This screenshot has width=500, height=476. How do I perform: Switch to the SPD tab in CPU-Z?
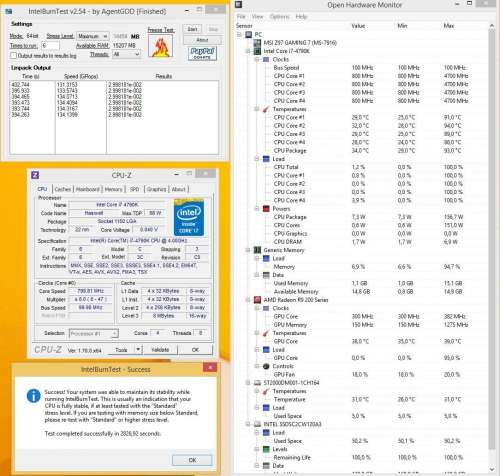[134, 189]
